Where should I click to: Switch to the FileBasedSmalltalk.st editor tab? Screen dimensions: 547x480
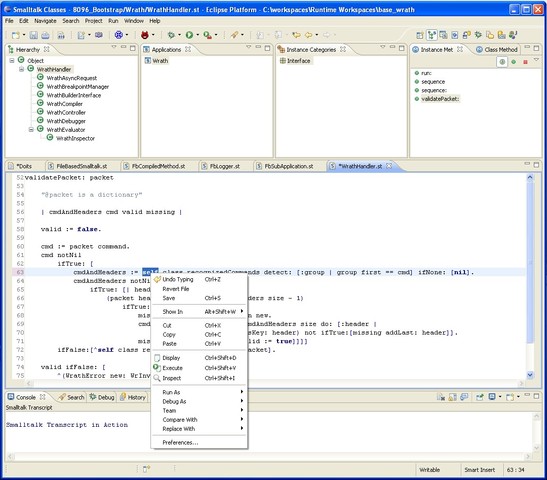click(x=77, y=166)
